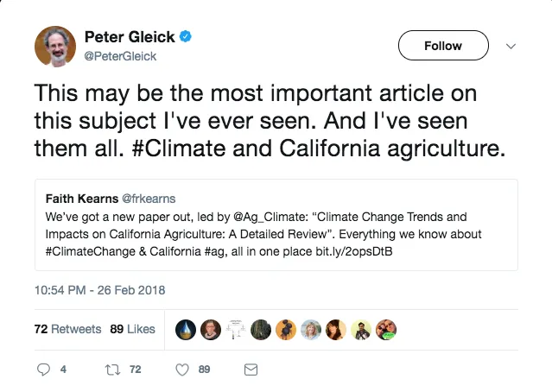Image resolution: width=552 pixels, height=392 pixels.
Task: Click the Peter Gleick display name
Action: point(130,37)
